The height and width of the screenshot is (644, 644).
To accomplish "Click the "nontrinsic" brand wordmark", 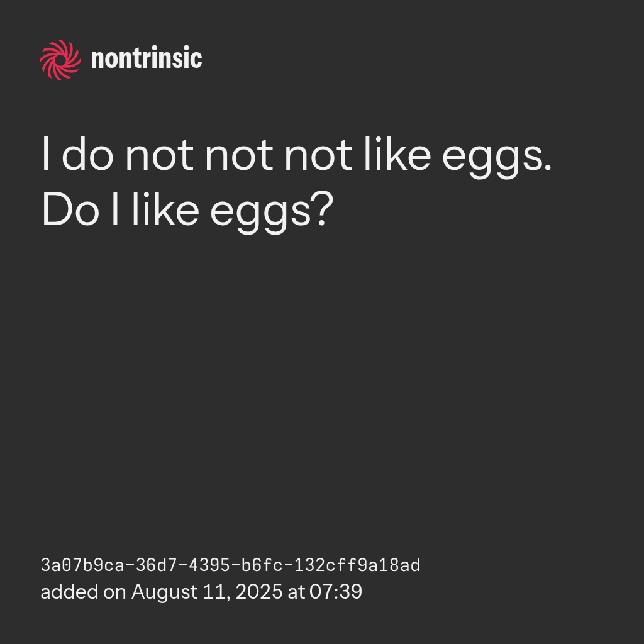I will click(x=147, y=60).
